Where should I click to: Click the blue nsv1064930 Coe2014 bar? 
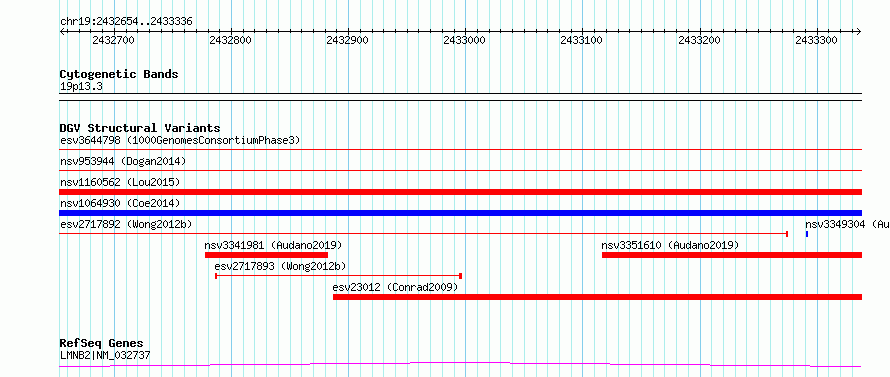[x=460, y=213]
